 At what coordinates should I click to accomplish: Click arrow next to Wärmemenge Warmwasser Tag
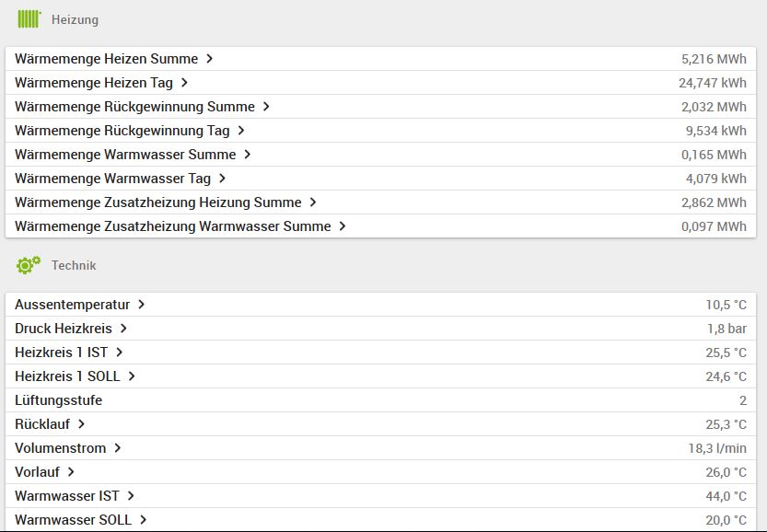click(x=223, y=179)
